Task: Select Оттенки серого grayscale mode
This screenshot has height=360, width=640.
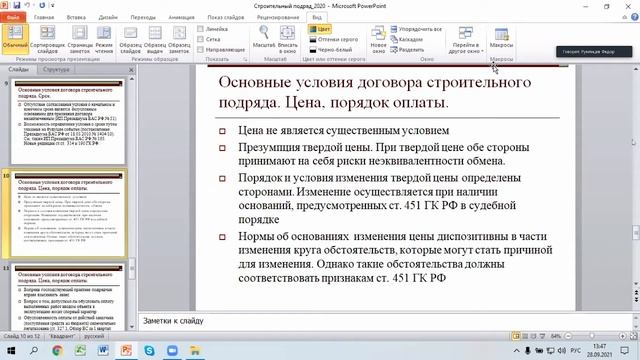Action: (x=333, y=40)
